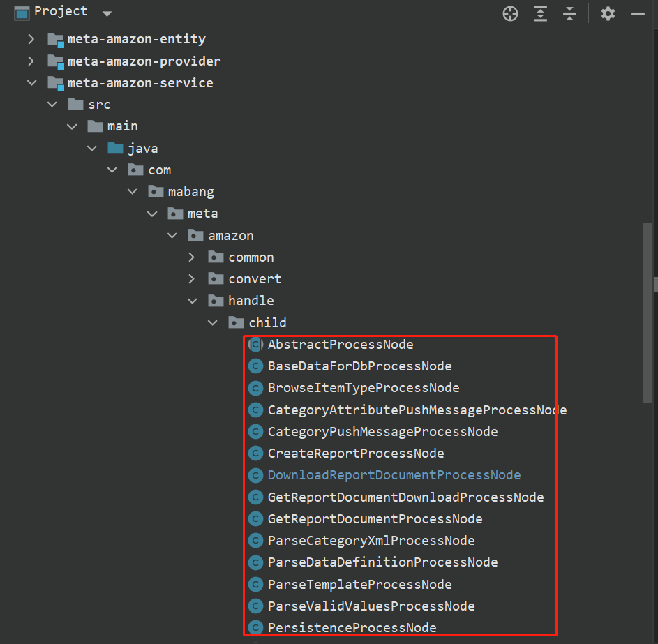Image resolution: width=658 pixels, height=644 pixels.
Task: Click the meta-amazon-service module folder icon
Action: [55, 83]
